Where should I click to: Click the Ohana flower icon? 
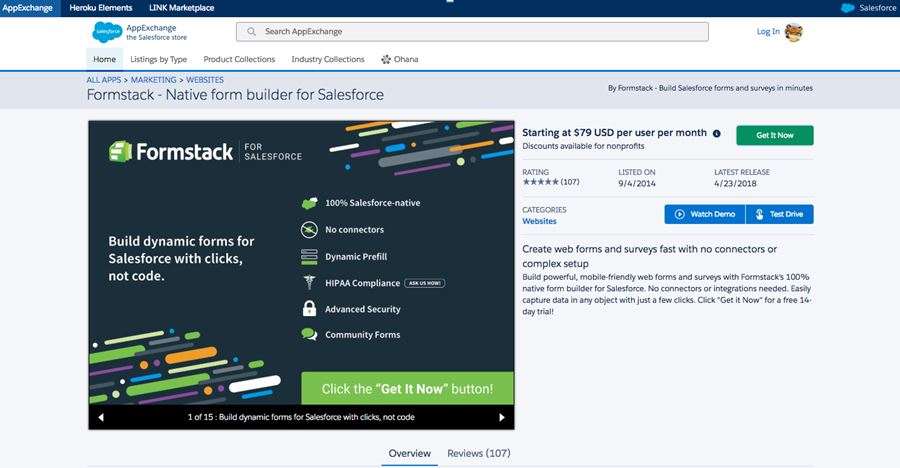[x=386, y=59]
